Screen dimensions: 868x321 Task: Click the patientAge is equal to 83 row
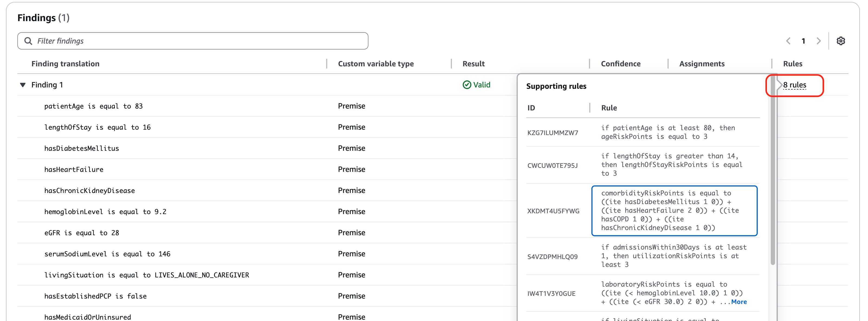pyautogui.click(x=93, y=106)
